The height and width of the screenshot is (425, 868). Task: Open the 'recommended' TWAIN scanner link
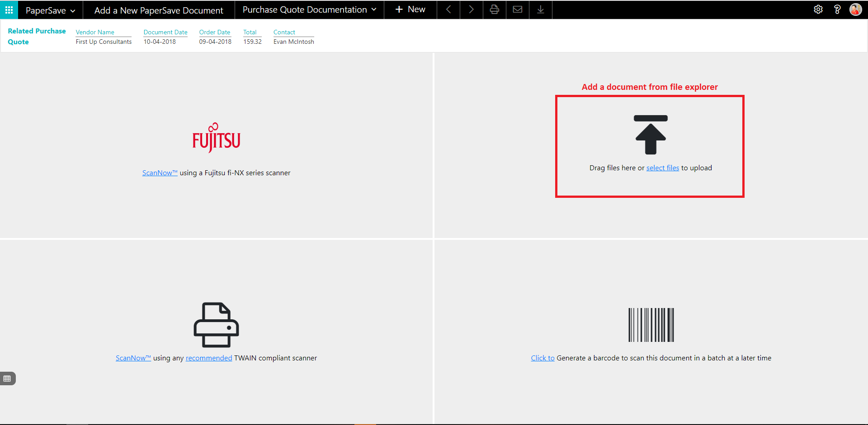(208, 358)
